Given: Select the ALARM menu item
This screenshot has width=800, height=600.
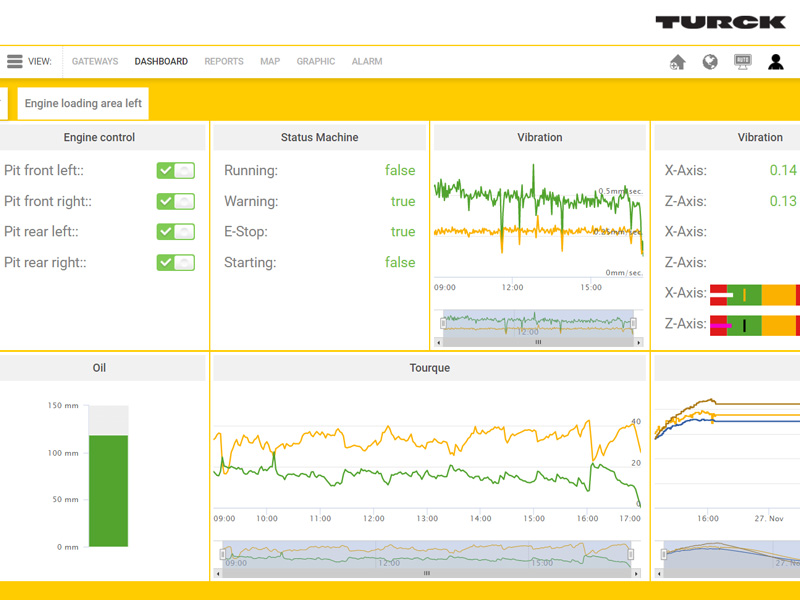Looking at the screenshot, I should coord(367,62).
